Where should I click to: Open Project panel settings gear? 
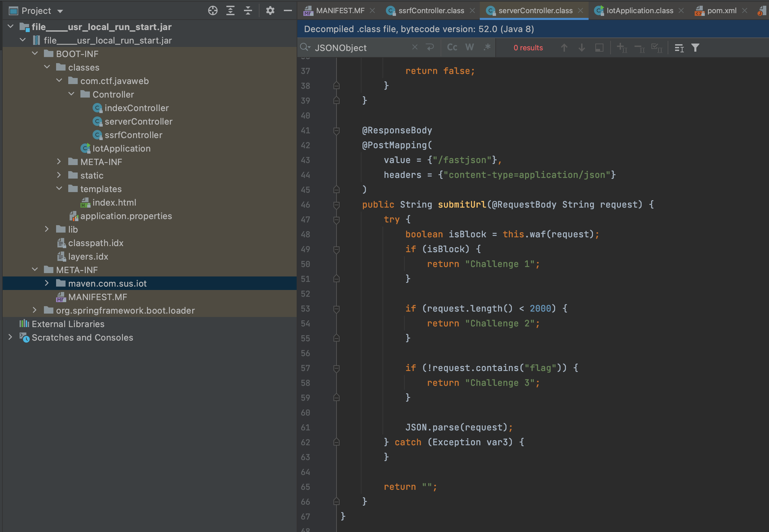click(270, 11)
